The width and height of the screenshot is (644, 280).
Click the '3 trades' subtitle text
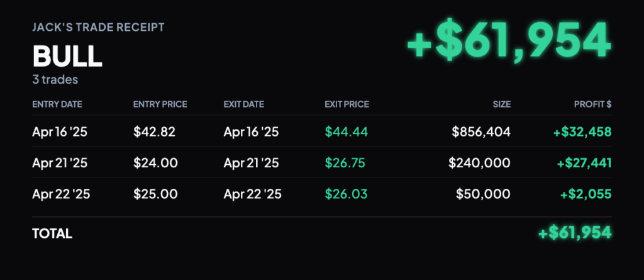55,79
